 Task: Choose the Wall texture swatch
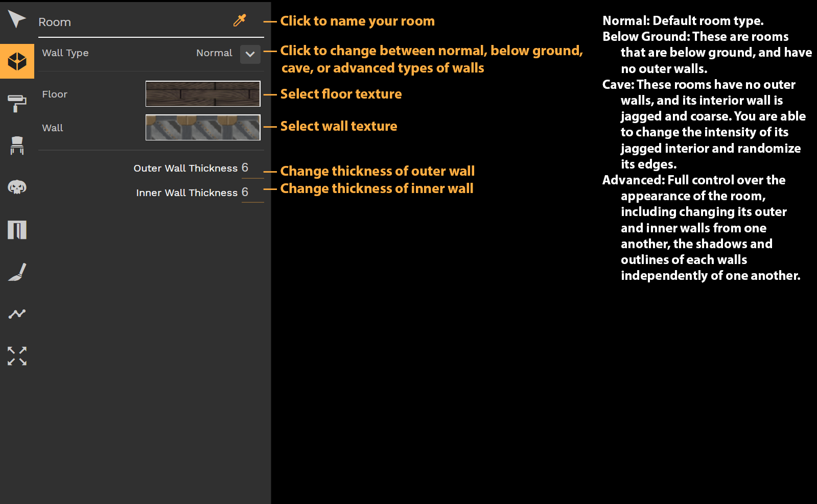tap(203, 128)
